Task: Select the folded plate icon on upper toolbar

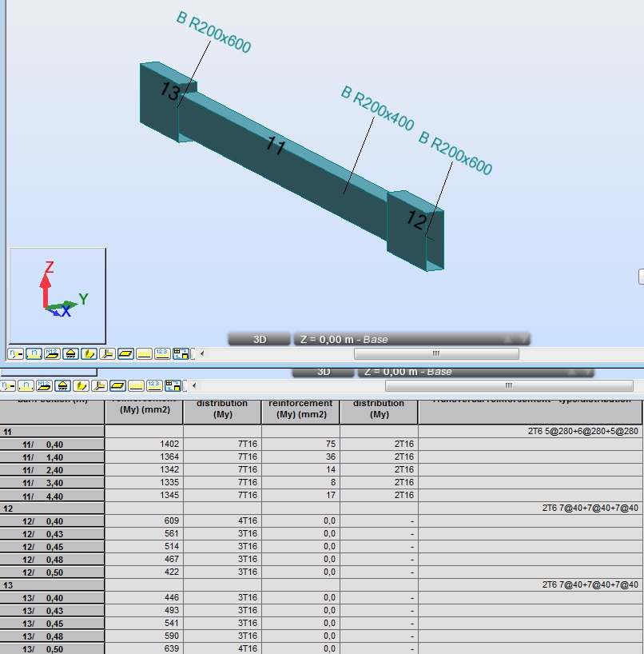Action: tap(88, 353)
